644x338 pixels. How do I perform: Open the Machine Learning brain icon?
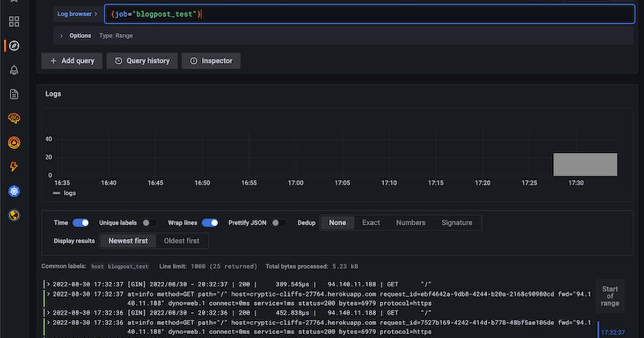click(14, 119)
